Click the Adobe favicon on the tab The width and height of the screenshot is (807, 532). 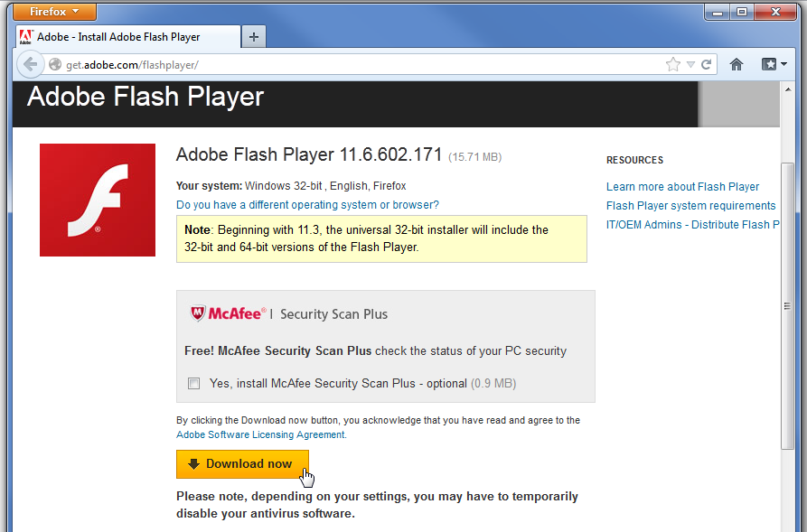coord(25,37)
